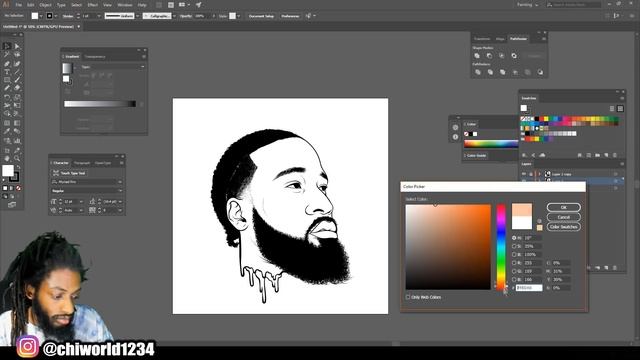Select the Rotate tool
640x360 pixels.
click(x=7, y=97)
